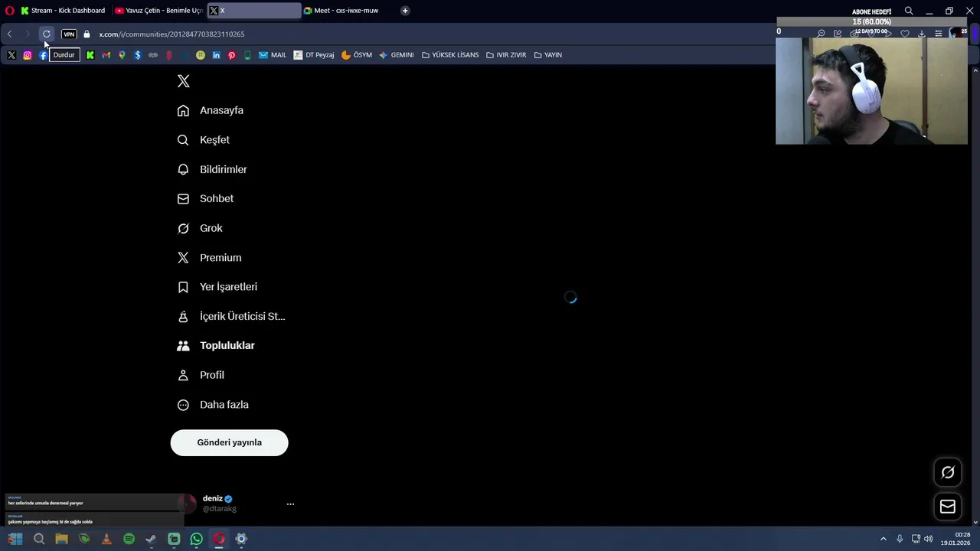The height and width of the screenshot is (551, 980).
Task: Open the Opera icon in the taskbar
Action: pos(219,540)
